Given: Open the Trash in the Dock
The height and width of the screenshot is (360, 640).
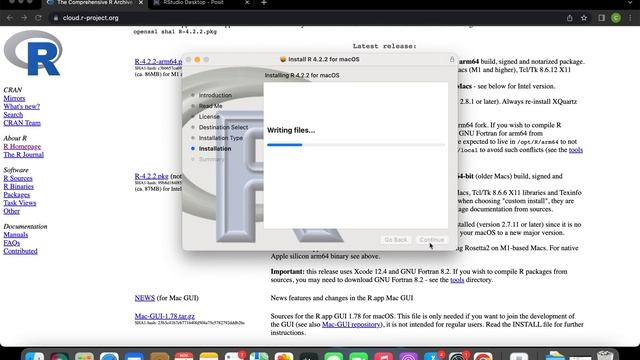Looking at the screenshot, I should (605, 356).
